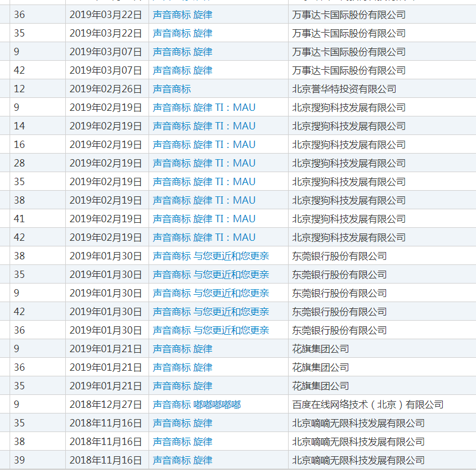Select 花旗集团公司 in the class 9 row

[x=320, y=348]
